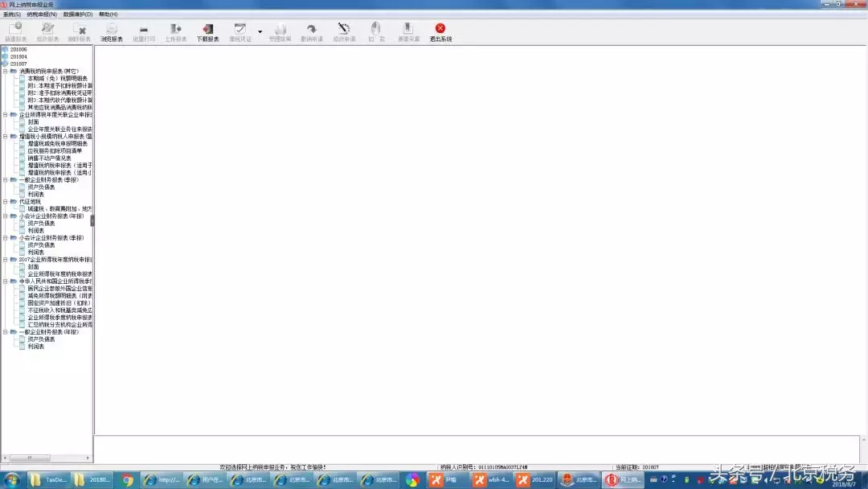The width and height of the screenshot is (868, 489).
Task: Open 封面 under 2017企业所得税年度纳税申报
Action: pos(33,266)
